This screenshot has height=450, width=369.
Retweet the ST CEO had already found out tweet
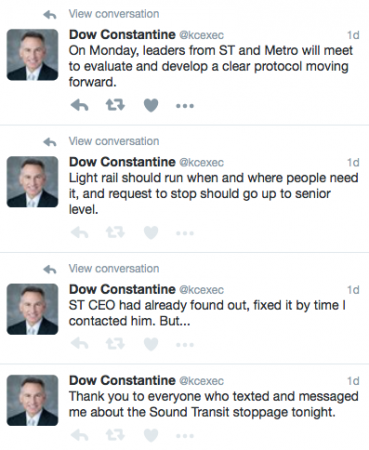[x=115, y=344]
